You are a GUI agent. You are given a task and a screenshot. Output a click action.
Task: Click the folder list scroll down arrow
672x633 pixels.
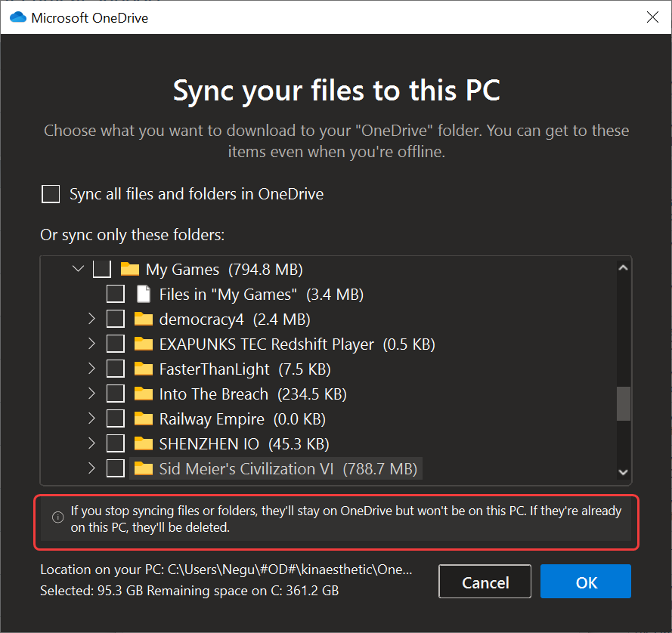(x=624, y=472)
